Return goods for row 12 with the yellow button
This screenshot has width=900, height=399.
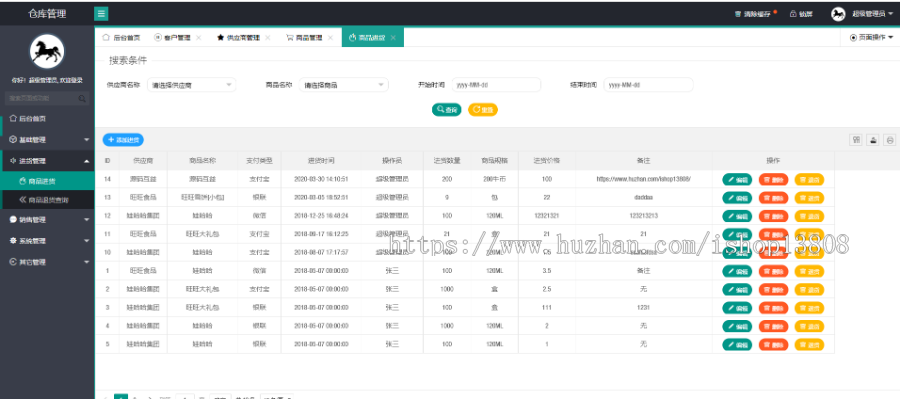point(809,216)
